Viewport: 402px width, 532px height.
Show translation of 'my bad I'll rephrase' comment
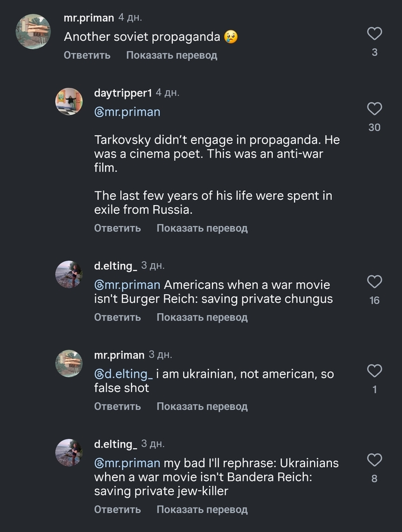pos(202,509)
